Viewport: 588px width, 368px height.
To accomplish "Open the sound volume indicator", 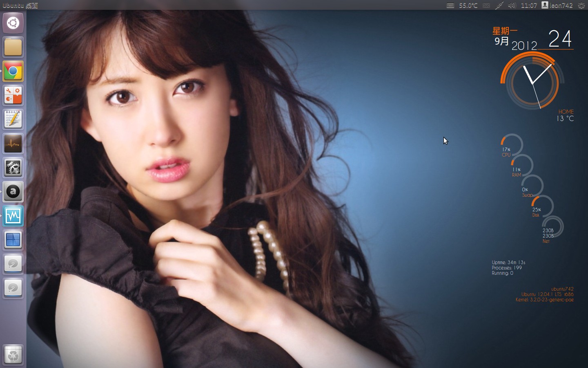I will click(x=512, y=5).
